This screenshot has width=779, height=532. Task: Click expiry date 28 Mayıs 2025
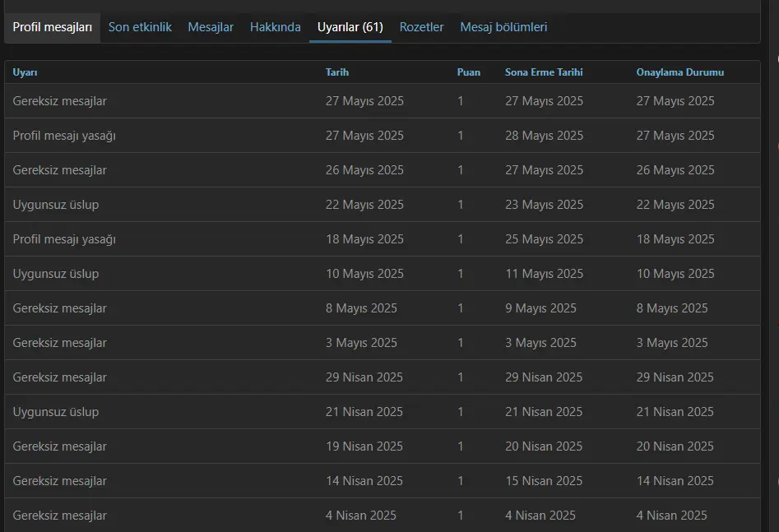coord(544,136)
